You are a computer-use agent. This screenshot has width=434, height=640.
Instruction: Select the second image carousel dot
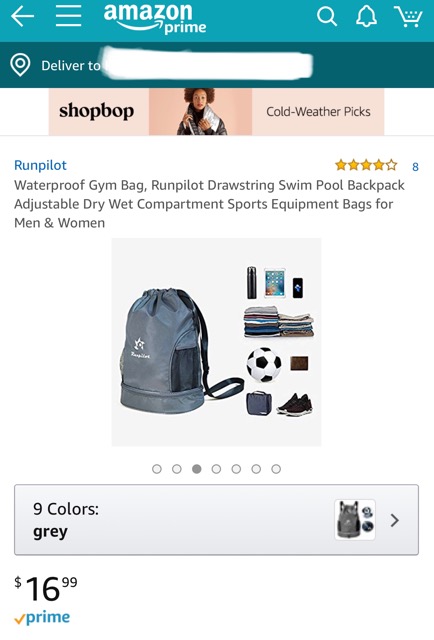pos(177,469)
